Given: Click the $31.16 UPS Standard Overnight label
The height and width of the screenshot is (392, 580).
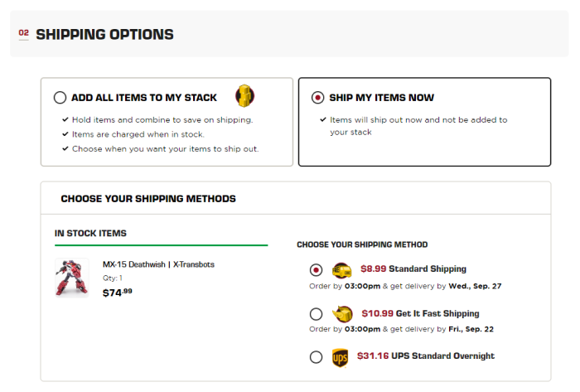Looking at the screenshot, I should [426, 356].
